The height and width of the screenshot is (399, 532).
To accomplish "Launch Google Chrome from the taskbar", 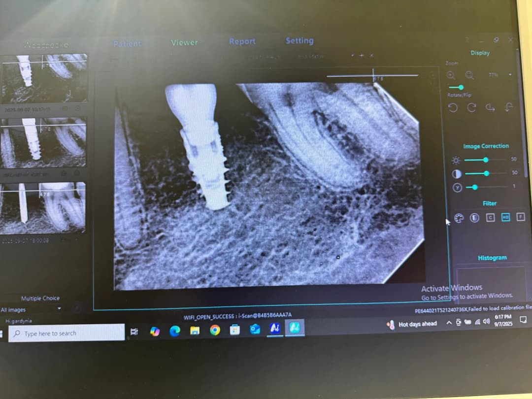I will [x=215, y=330].
